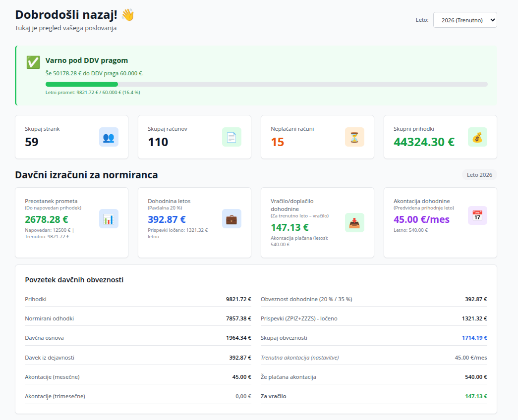Click the inbox tray icon in Vračilo/doplačilo card
This screenshot has height=420, width=518.
[354, 222]
